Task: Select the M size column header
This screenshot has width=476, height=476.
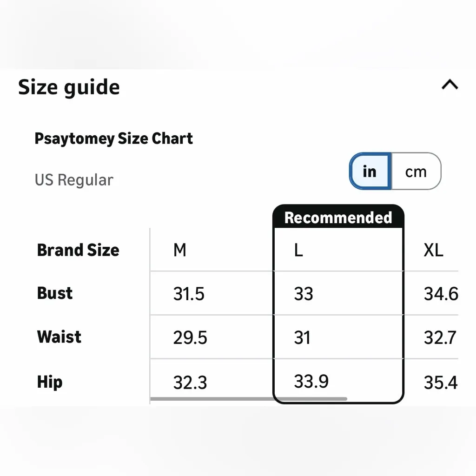Action: tap(180, 250)
